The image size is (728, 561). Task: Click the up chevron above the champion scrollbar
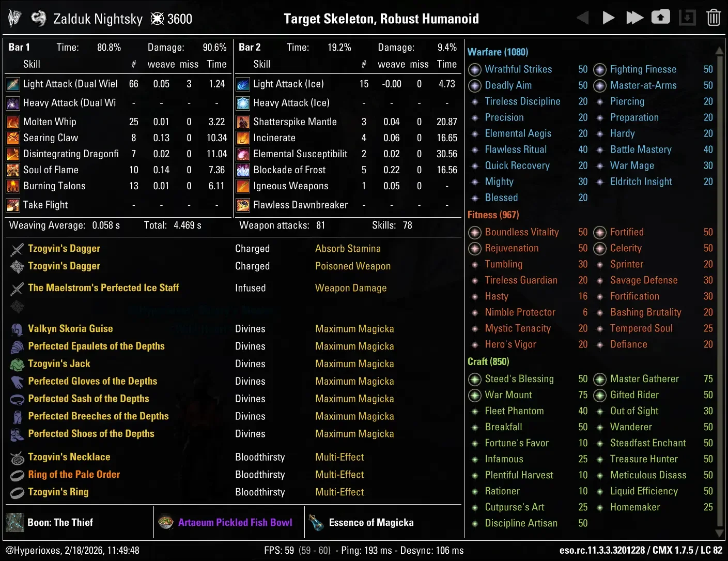click(x=719, y=50)
